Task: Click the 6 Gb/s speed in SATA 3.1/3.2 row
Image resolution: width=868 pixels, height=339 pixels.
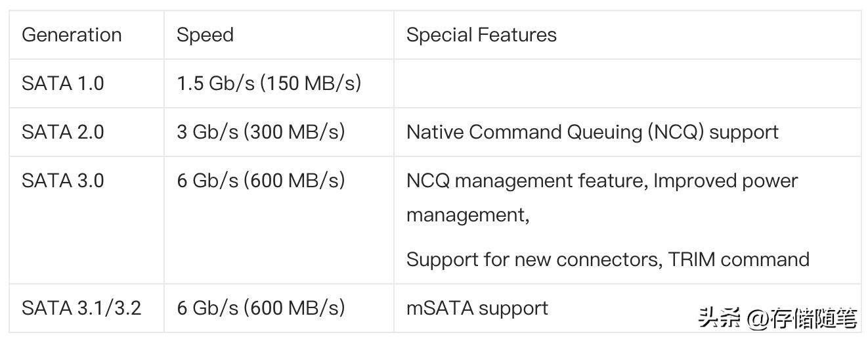Action: (261, 308)
